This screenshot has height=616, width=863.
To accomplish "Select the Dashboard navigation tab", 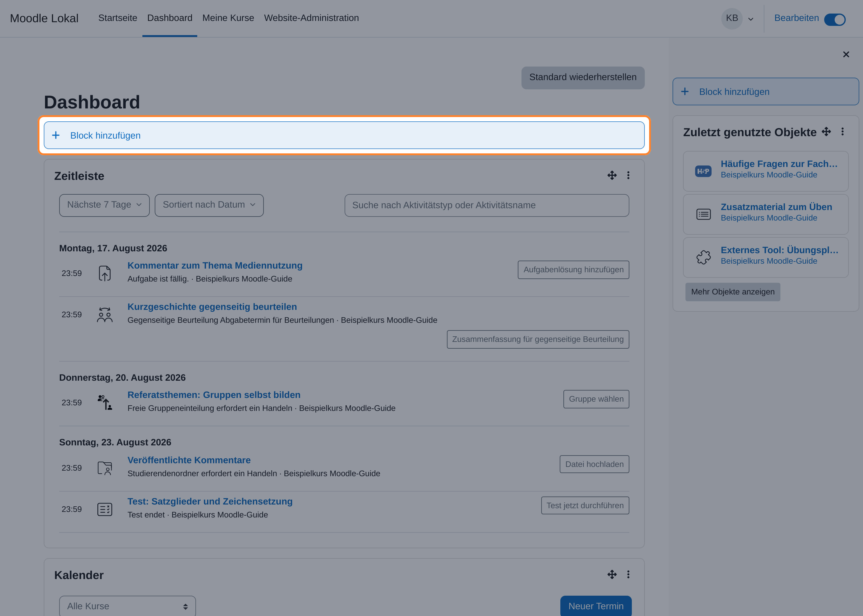I will click(x=170, y=18).
